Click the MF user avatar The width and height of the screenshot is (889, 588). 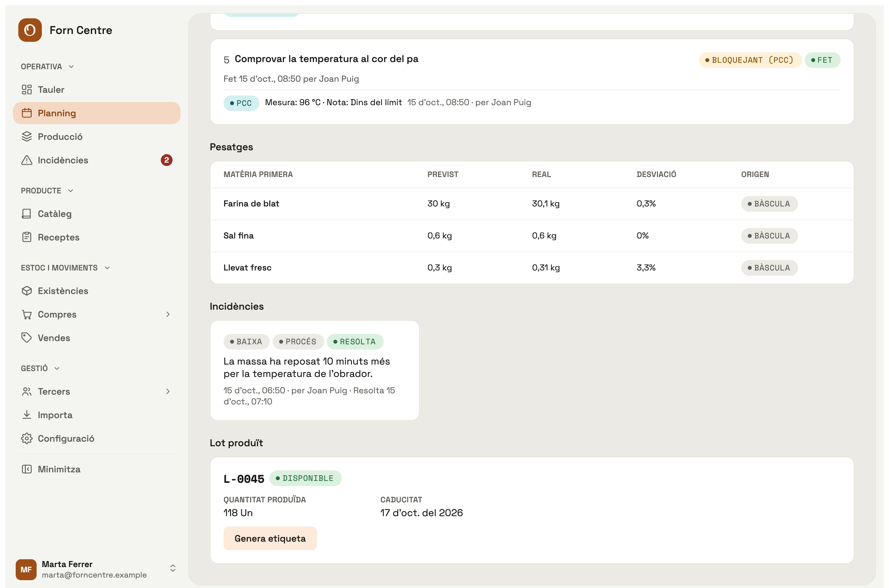pos(26,569)
